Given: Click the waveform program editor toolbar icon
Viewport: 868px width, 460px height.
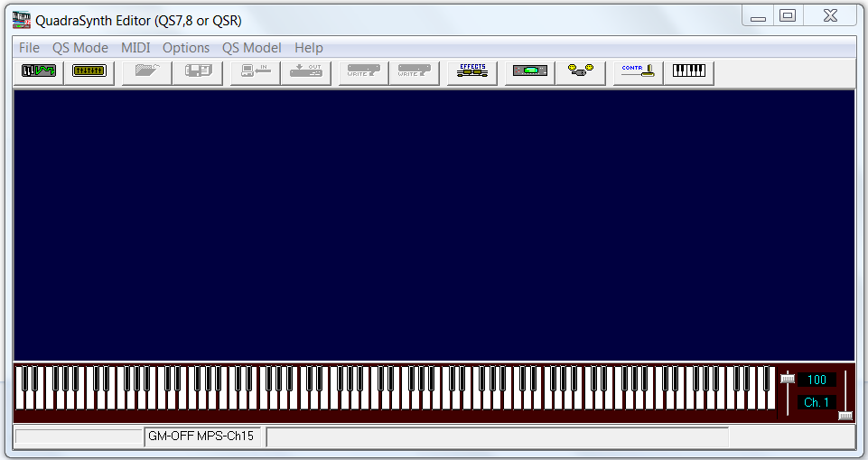Looking at the screenshot, I should point(38,71).
